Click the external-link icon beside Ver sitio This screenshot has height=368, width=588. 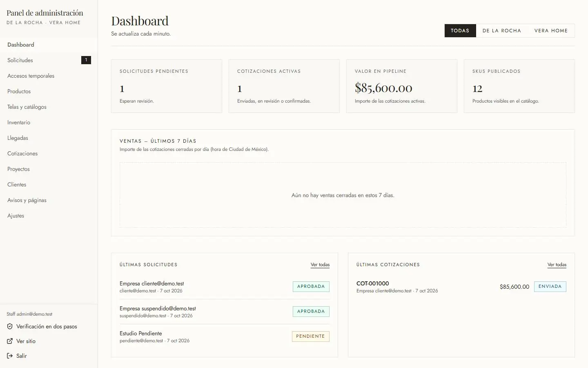pos(10,341)
